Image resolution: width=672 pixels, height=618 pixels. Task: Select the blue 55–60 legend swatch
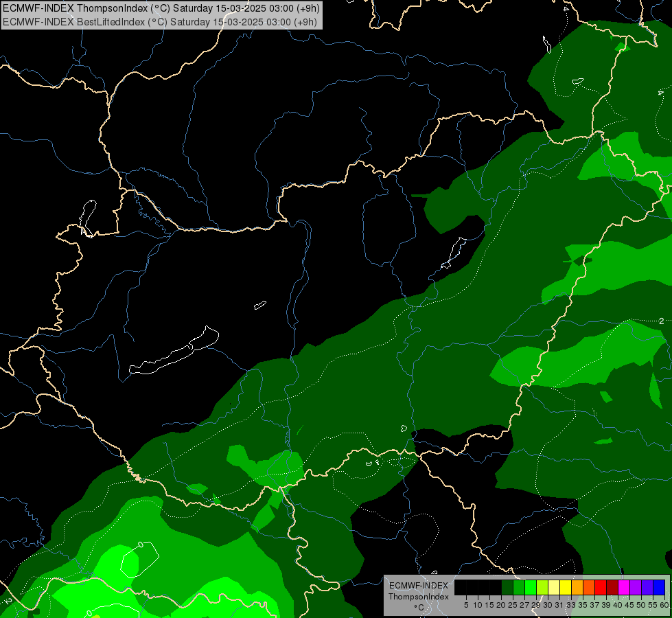tap(659, 587)
